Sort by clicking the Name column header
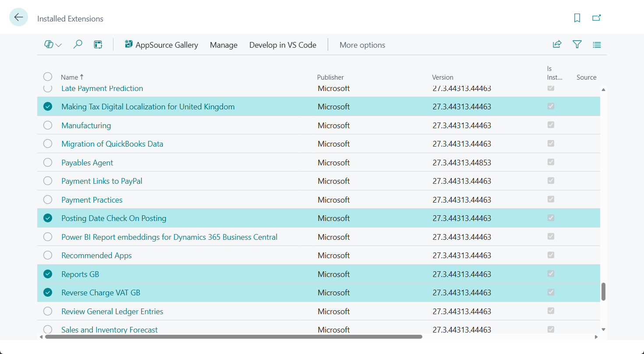Image resolution: width=644 pixels, height=354 pixels. [69, 77]
